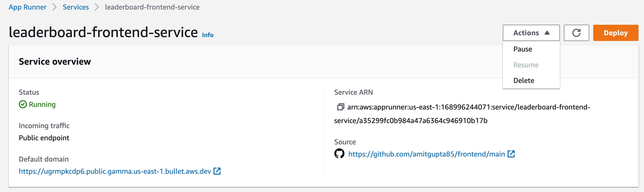Click the breadcrumb chevron after App Runner
Image resolution: width=644 pixels, height=192 pixels.
click(54, 7)
